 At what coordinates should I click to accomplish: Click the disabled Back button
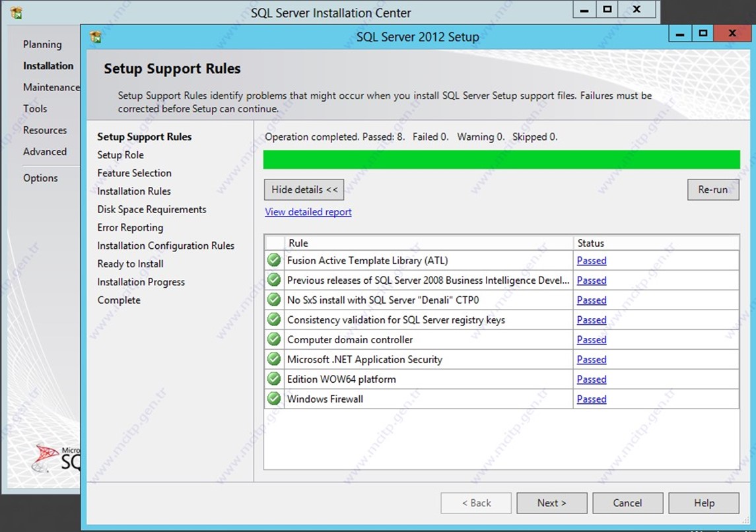[x=476, y=503]
